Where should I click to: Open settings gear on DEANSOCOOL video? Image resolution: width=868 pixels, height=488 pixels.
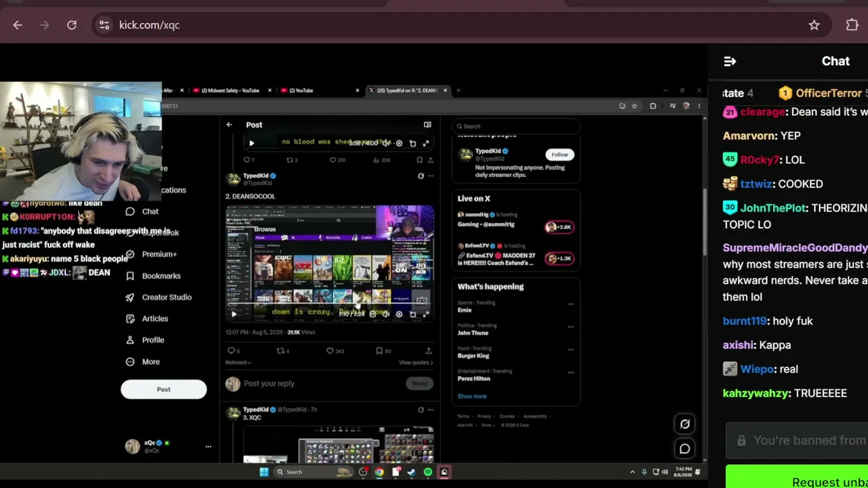(399, 314)
